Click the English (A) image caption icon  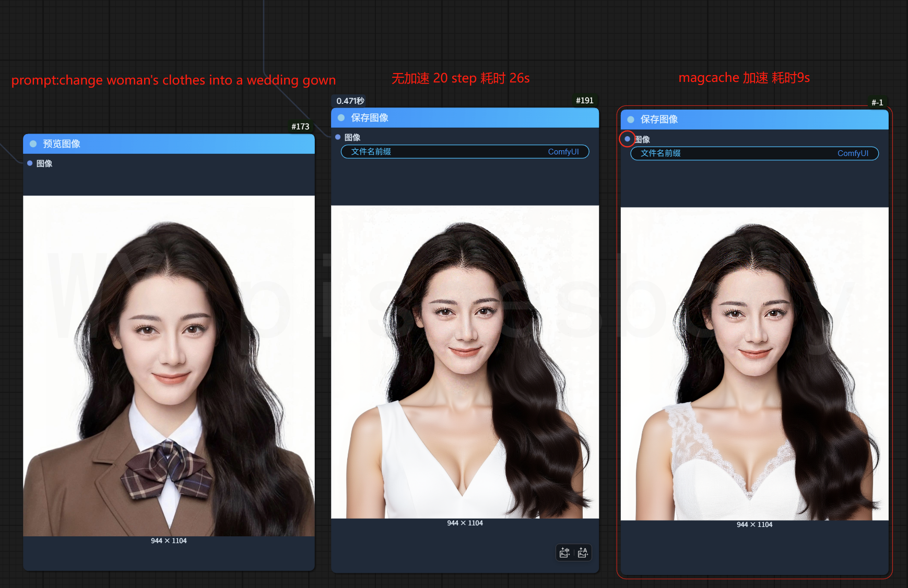(x=583, y=553)
